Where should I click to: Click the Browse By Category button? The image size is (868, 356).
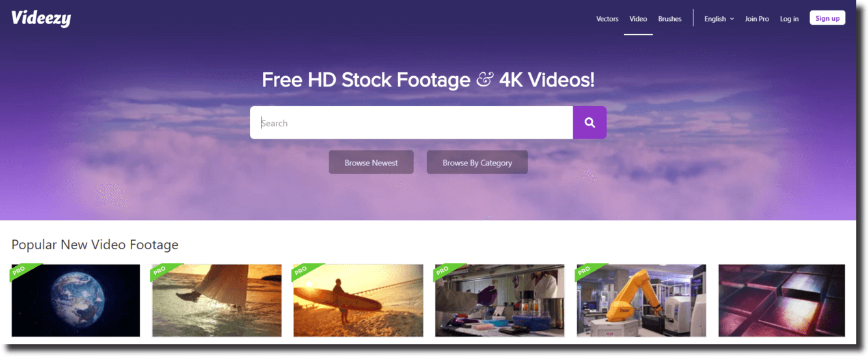click(477, 163)
